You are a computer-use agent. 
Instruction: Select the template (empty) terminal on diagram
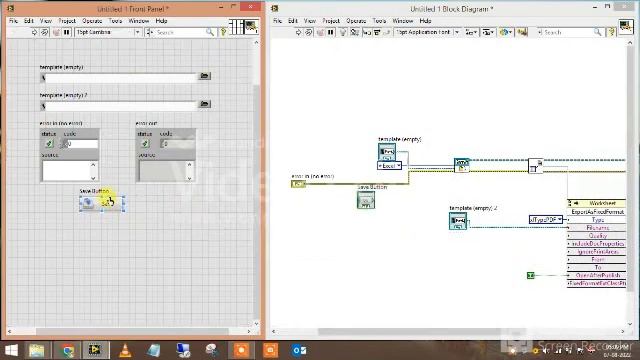point(387,152)
